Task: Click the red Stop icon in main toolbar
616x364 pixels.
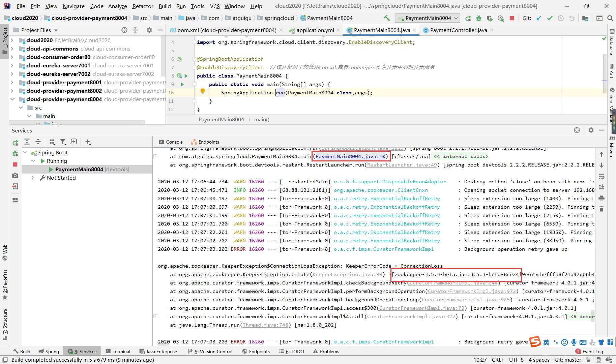Action: click(512, 18)
